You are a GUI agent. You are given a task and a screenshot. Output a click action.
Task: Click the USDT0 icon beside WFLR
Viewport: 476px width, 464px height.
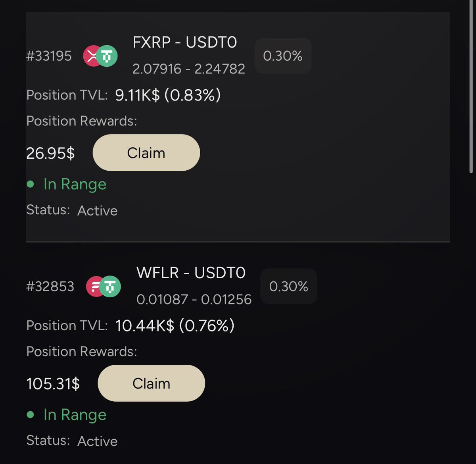(x=110, y=287)
